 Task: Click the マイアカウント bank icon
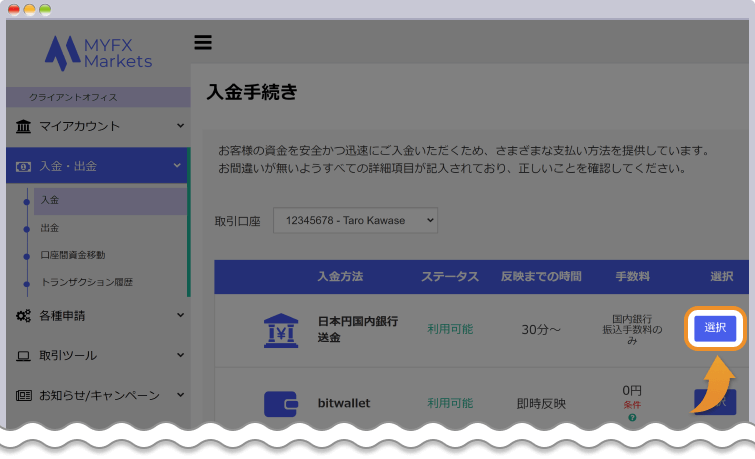tap(23, 126)
